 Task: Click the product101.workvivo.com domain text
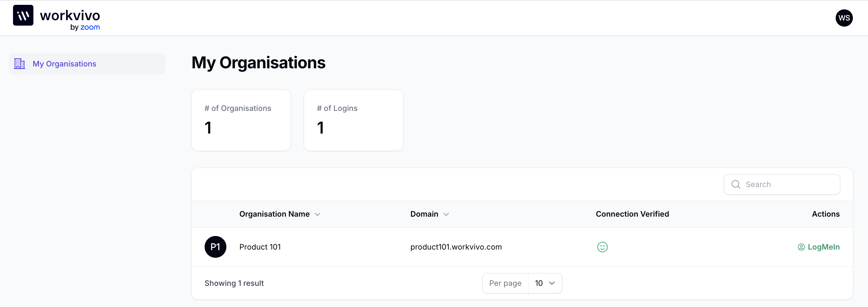456,247
